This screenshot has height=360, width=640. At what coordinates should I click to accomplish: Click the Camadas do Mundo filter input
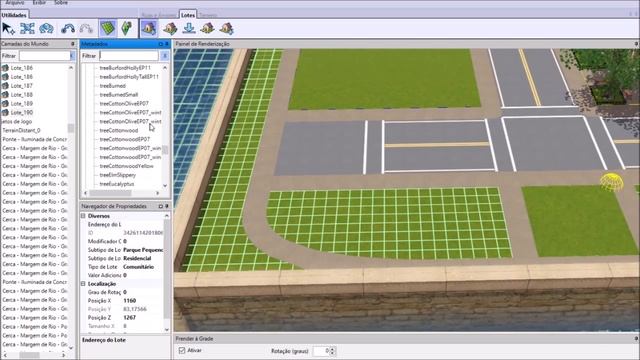point(44,56)
